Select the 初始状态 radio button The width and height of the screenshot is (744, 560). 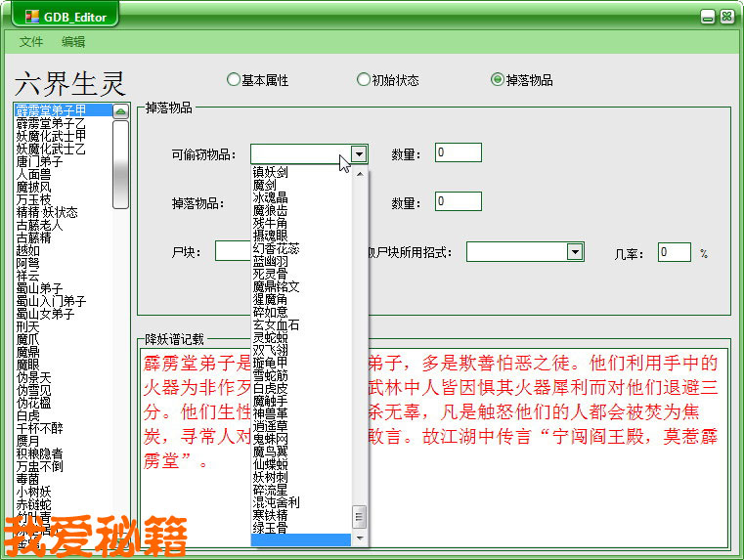point(364,80)
